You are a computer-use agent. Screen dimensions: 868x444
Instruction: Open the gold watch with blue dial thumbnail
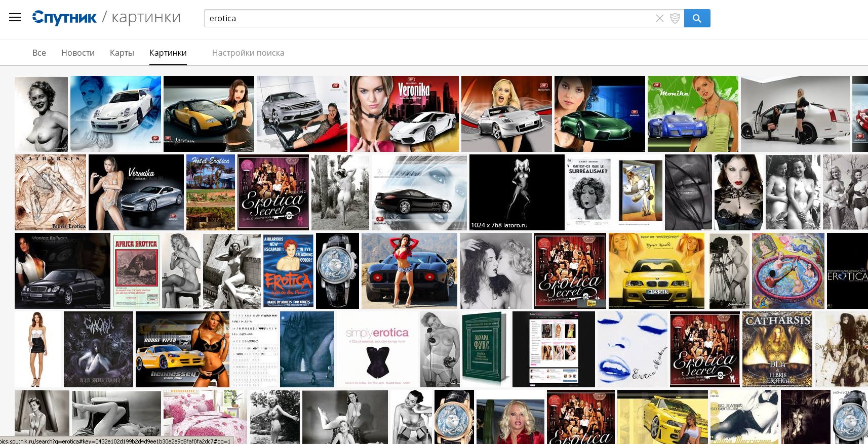pyautogui.click(x=454, y=417)
